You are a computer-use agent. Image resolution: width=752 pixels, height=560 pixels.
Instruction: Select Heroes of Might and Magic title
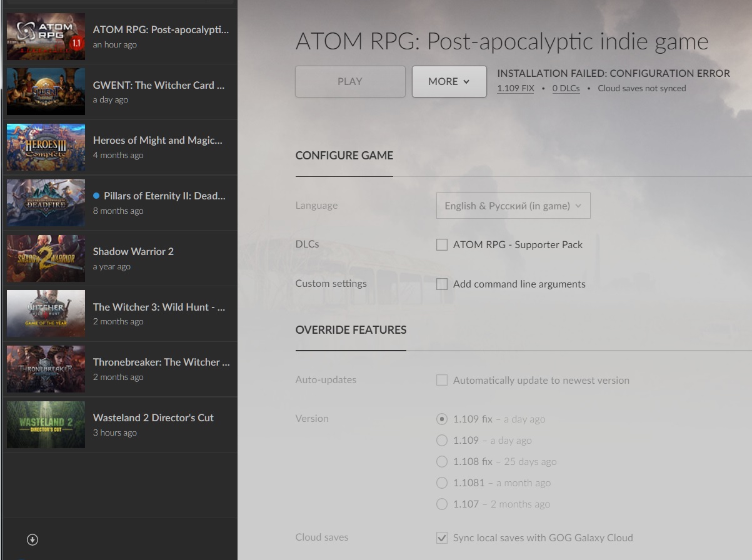click(158, 141)
